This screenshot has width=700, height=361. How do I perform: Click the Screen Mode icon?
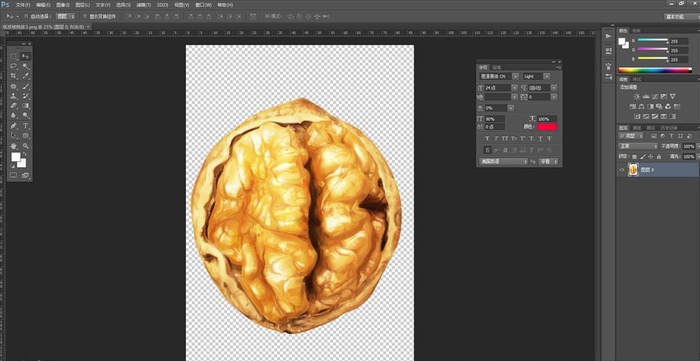(x=25, y=175)
